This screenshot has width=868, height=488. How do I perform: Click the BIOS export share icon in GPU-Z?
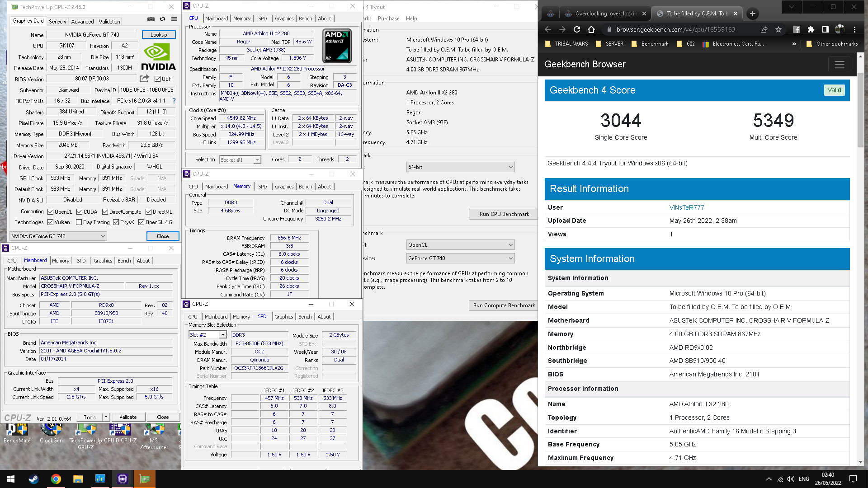[x=144, y=79]
